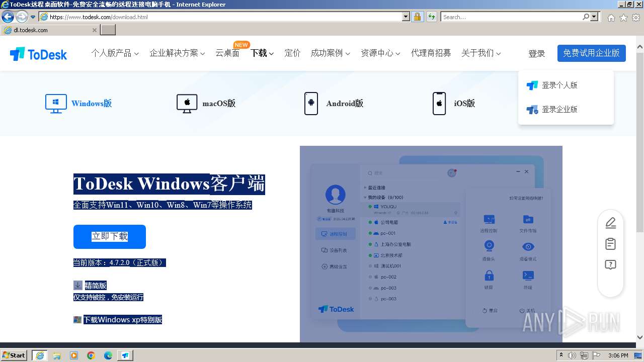Click the download arrow icon beside 精简版

(x=78, y=285)
